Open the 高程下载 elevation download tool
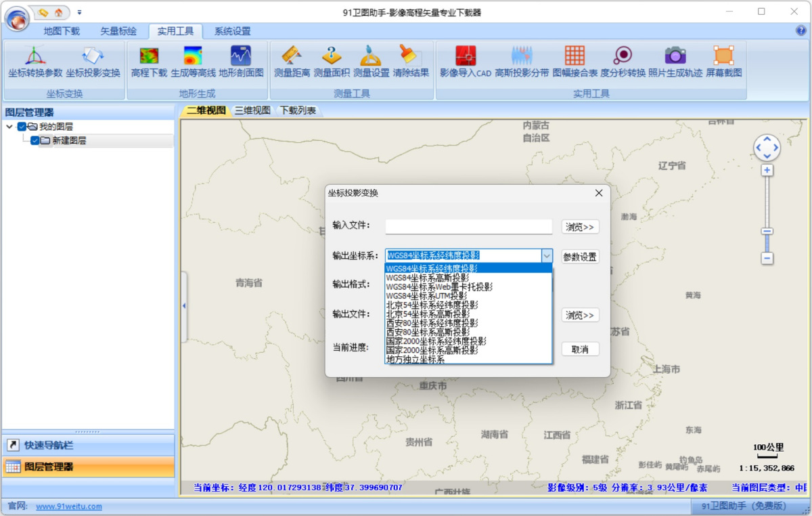Screen dimensions: 812x516 tap(149, 62)
